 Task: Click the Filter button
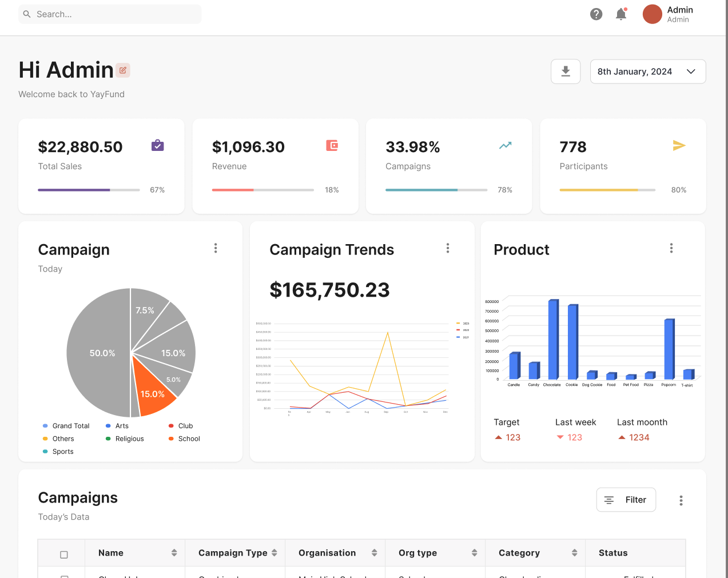[x=626, y=500]
